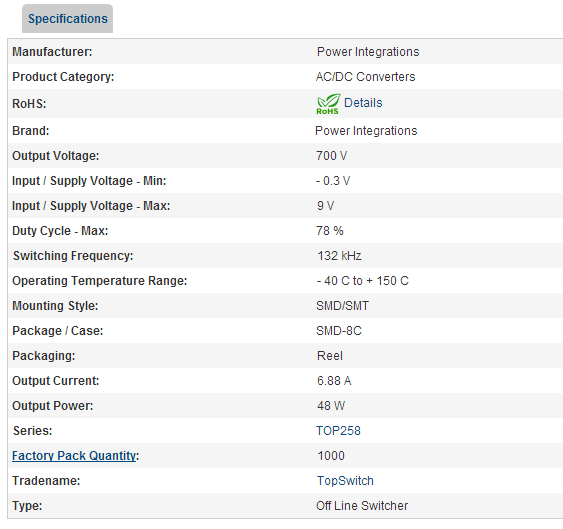The width and height of the screenshot is (563, 529).
Task: Follow the TOP258 series link
Action: click(x=338, y=431)
